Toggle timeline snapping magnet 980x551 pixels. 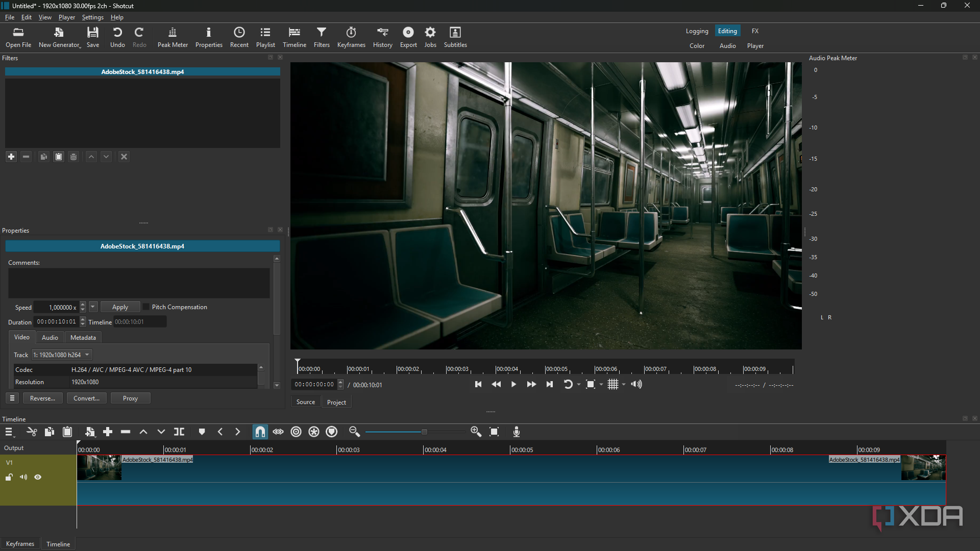click(x=260, y=432)
